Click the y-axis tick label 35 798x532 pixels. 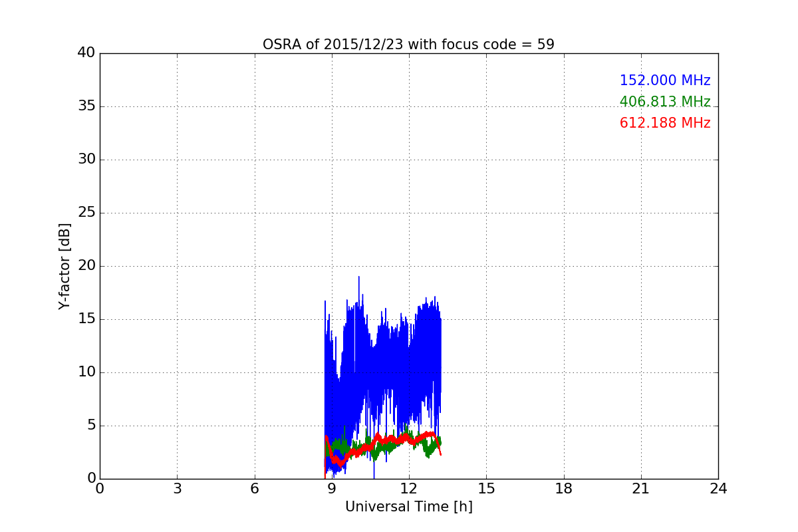[86, 106]
